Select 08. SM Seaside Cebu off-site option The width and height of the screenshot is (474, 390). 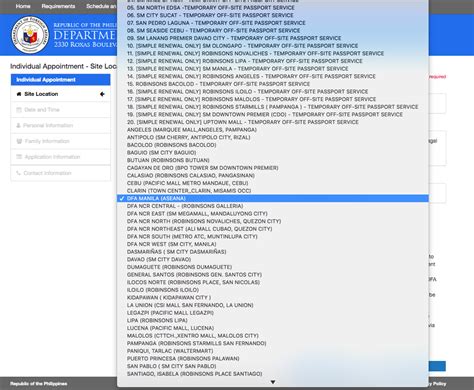[x=273, y=31]
